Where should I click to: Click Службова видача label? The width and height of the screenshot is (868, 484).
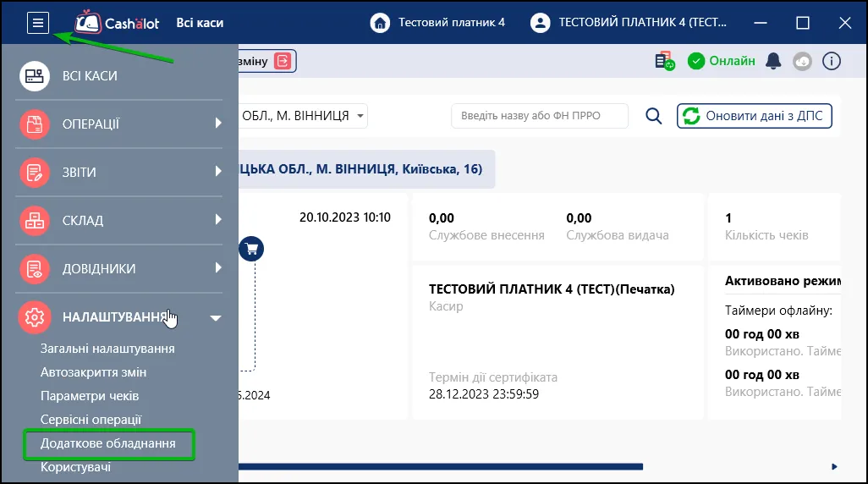[x=618, y=235]
